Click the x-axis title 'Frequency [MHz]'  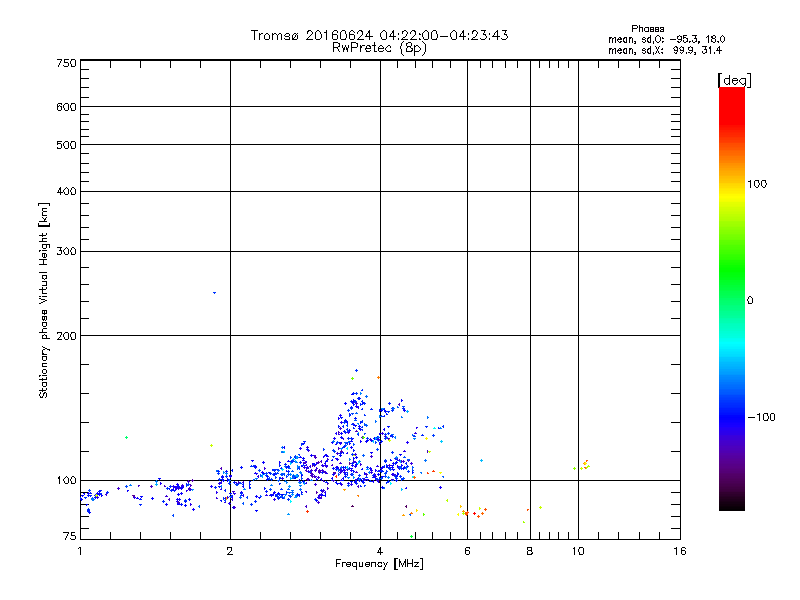click(x=379, y=564)
